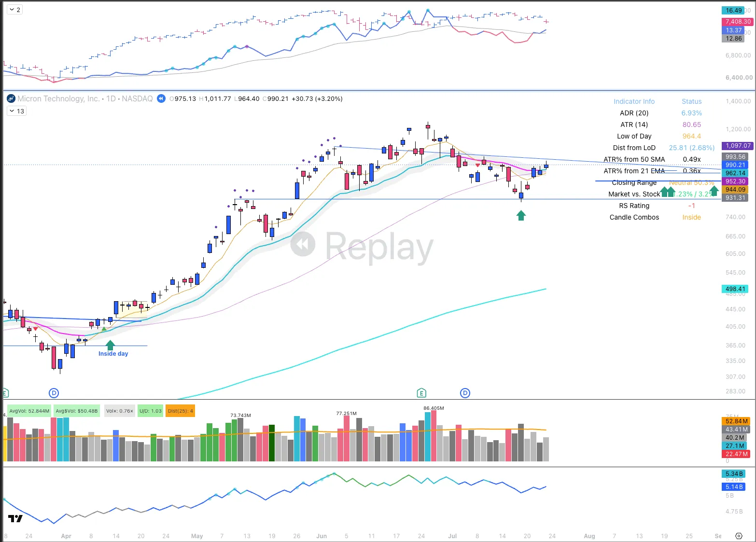Click the 86.405M volume peak label
This screenshot has height=542, width=756.
[434, 408]
